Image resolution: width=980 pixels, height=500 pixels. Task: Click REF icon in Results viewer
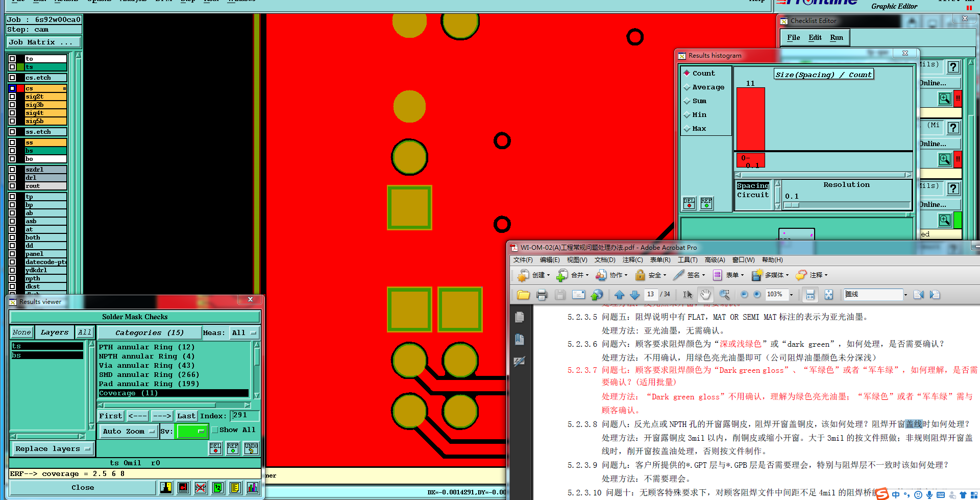point(233,448)
